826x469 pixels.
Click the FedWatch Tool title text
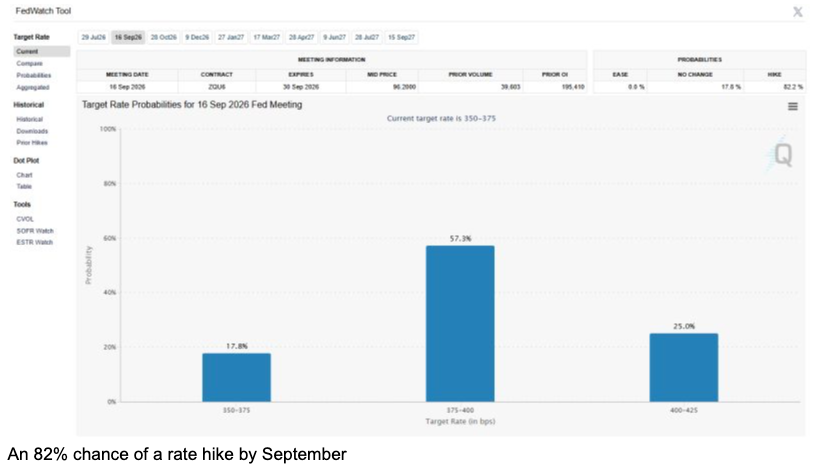click(43, 11)
